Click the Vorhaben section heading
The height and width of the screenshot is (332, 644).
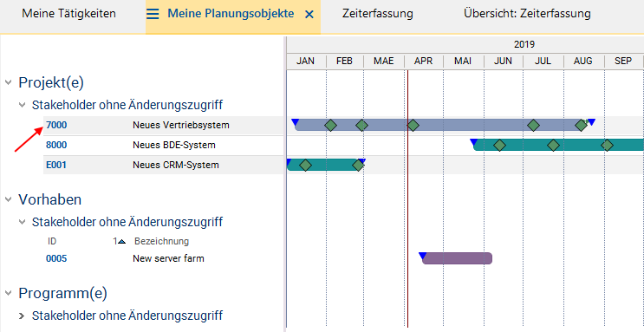tap(49, 199)
